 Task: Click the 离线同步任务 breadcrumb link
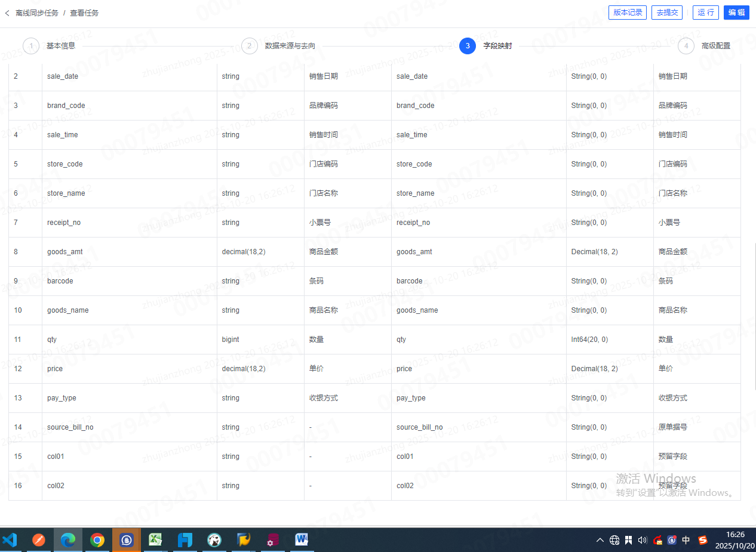pos(37,13)
